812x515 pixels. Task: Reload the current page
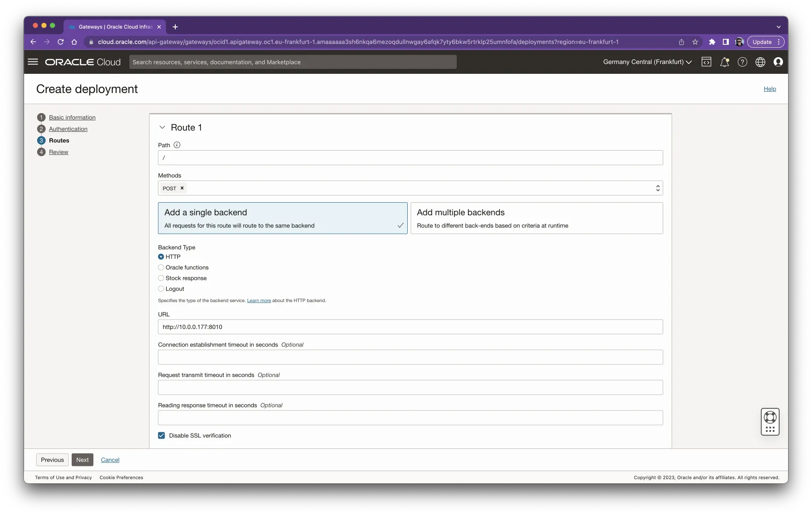tap(61, 42)
